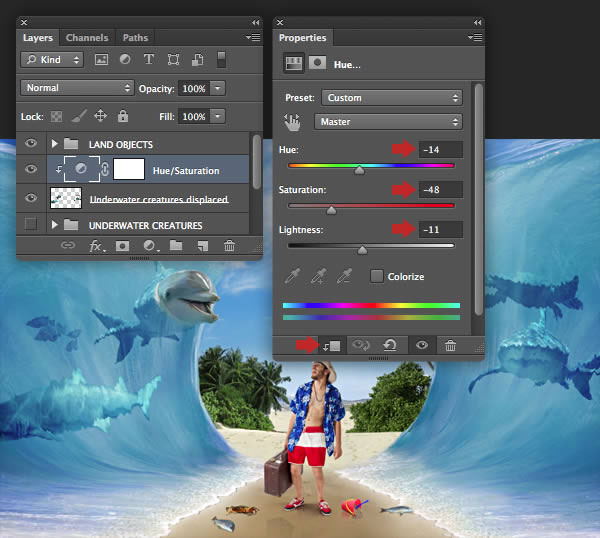Expand the UNDERWATER CREATURES group

coord(54,225)
